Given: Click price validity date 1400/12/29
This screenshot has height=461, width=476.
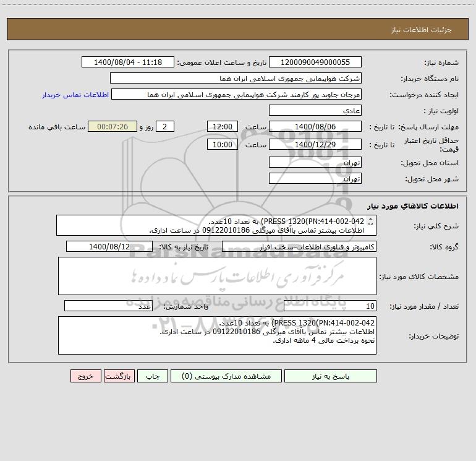Looking at the screenshot, I should (x=315, y=144).
